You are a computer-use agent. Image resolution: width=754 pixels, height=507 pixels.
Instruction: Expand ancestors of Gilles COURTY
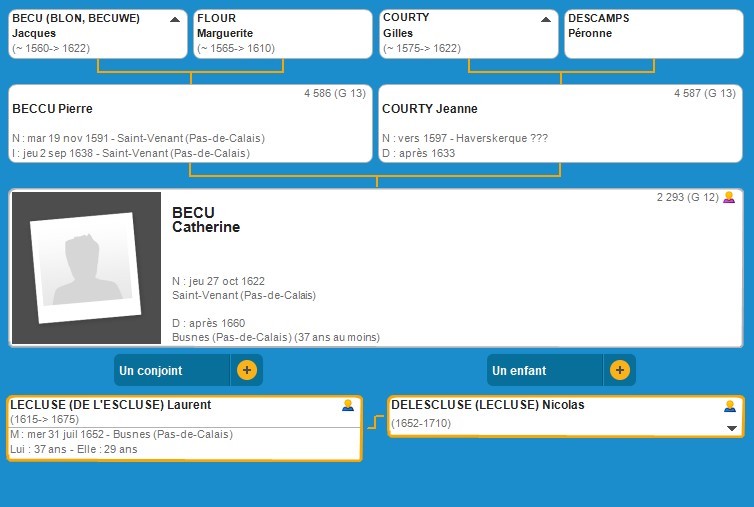[x=546, y=19]
